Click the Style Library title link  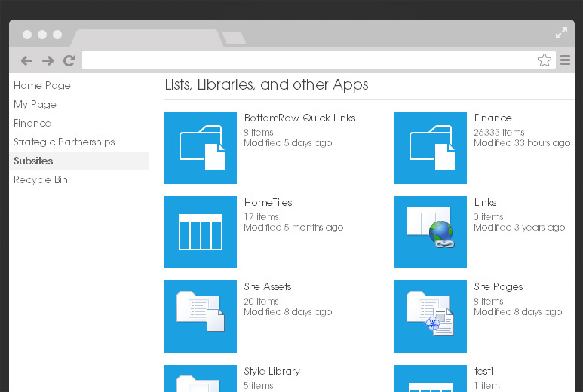tap(272, 371)
